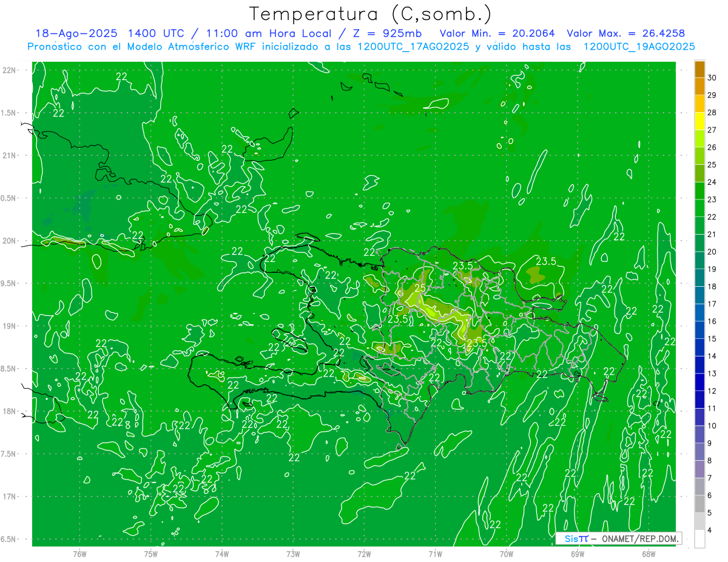
Task: Click the colorbar scale label 10
Action: [712, 426]
